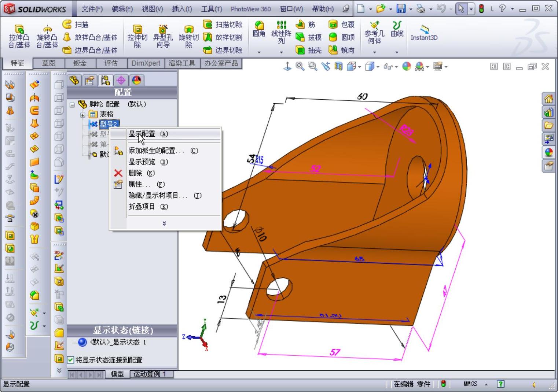The width and height of the screenshot is (558, 392).
Task: Open dropdown arrow under 圆角
Action: point(259,52)
